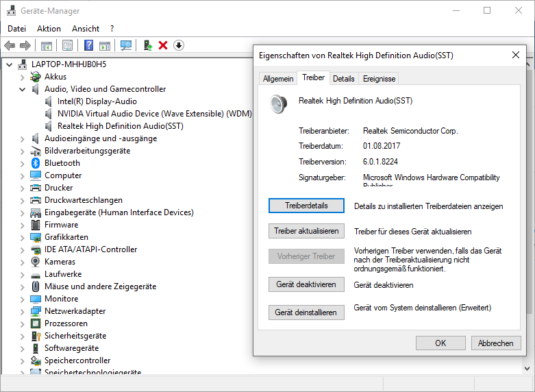535x392 pixels.
Task: Expand Mäuse und andere Zeigegeräte node
Action: pyautogui.click(x=22, y=287)
